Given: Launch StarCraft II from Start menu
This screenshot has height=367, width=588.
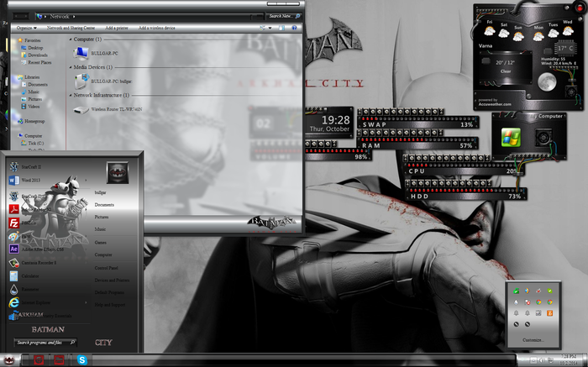Looking at the screenshot, I should (31, 167).
